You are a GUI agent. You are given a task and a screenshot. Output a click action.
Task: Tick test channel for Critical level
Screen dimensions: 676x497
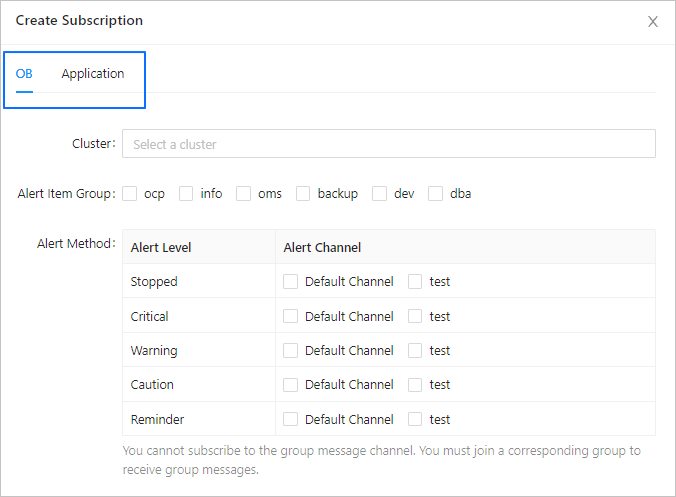click(x=416, y=316)
